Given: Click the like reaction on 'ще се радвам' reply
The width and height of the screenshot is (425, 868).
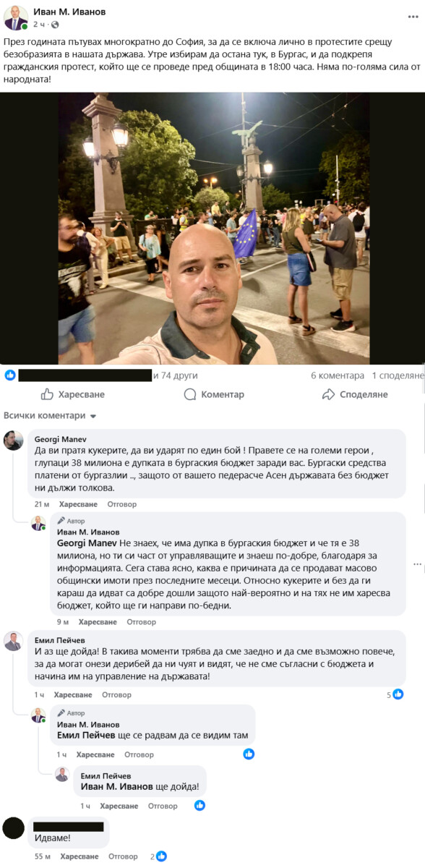Looking at the screenshot, I should (249, 754).
